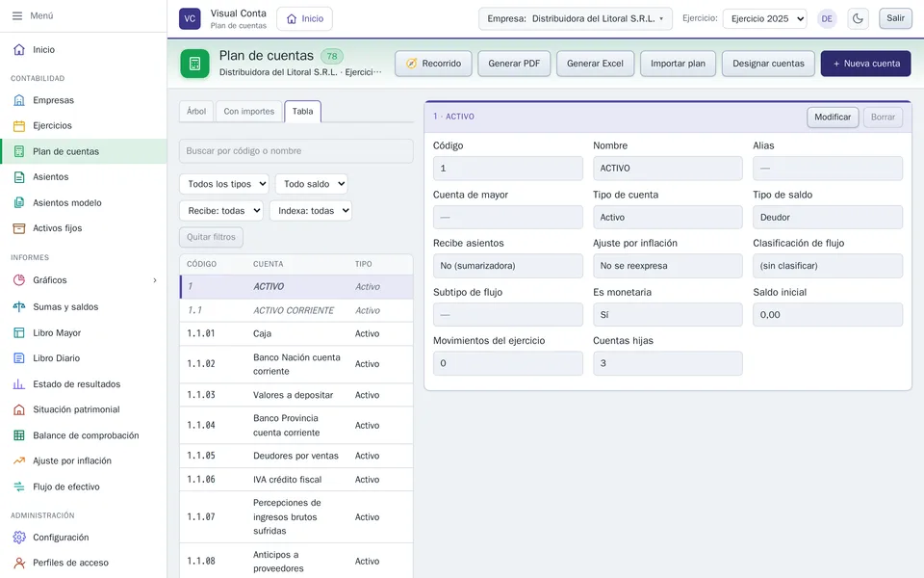The image size is (924, 578).
Task: Click the Asientos document icon
Action: click(19, 177)
